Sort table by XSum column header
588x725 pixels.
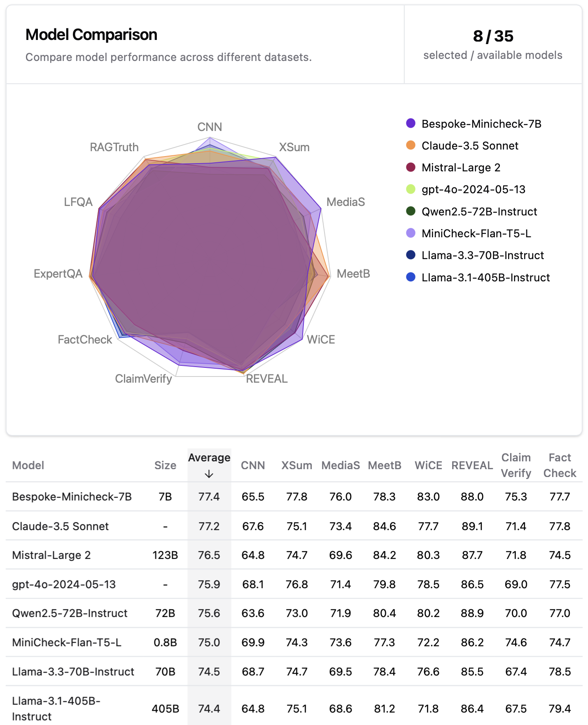[x=296, y=465]
